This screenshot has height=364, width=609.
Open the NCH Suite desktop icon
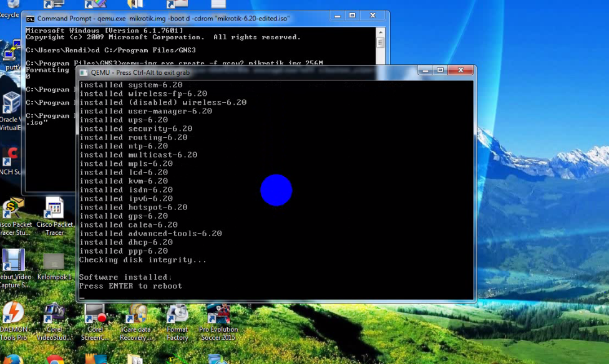coord(10,161)
